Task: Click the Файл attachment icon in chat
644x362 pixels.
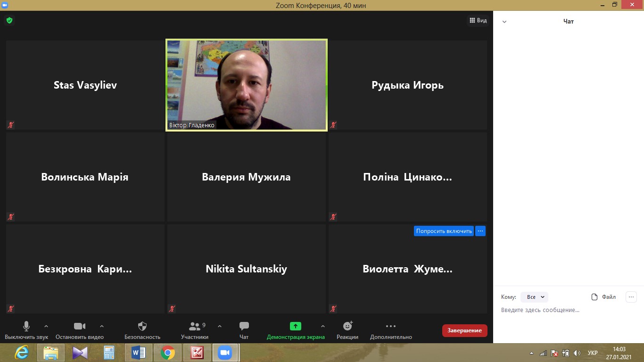Action: point(594,297)
